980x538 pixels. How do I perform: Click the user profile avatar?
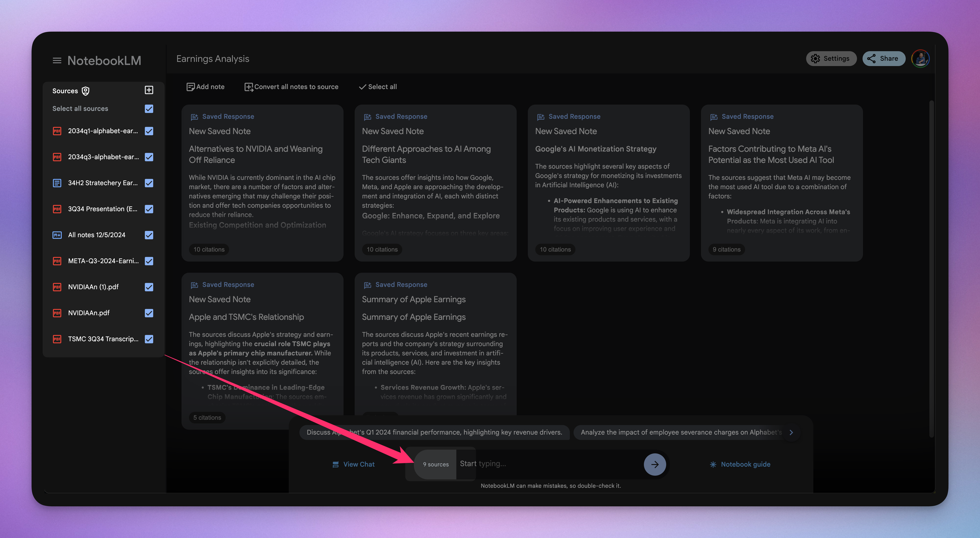click(x=920, y=58)
